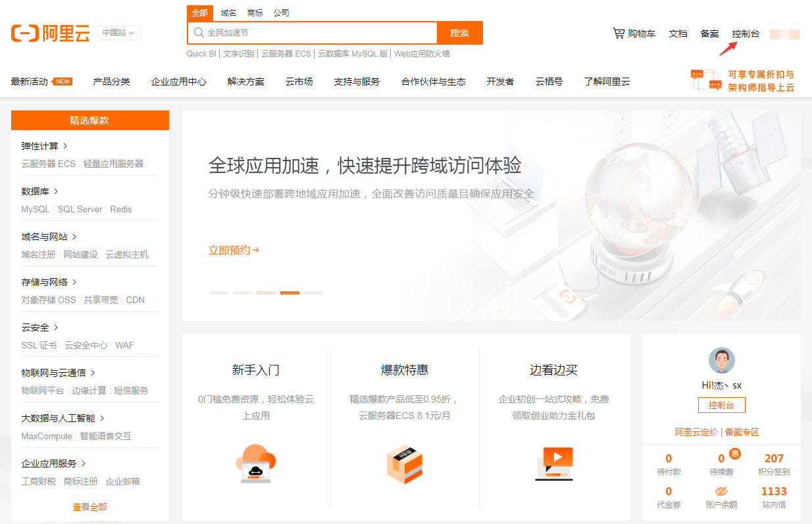The image size is (812, 524).
Task: Click the Redis sidebar link
Action: click(121, 209)
